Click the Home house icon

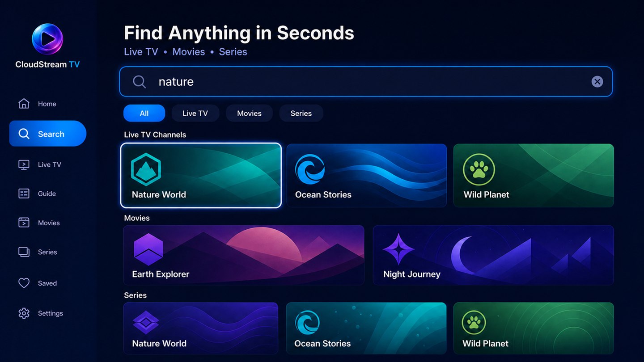24,104
